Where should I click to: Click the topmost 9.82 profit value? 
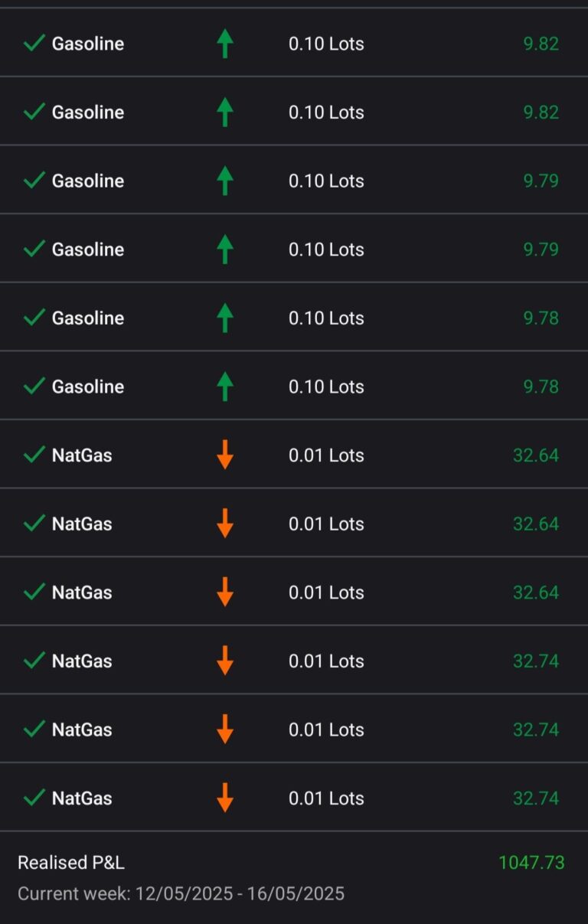tap(541, 44)
